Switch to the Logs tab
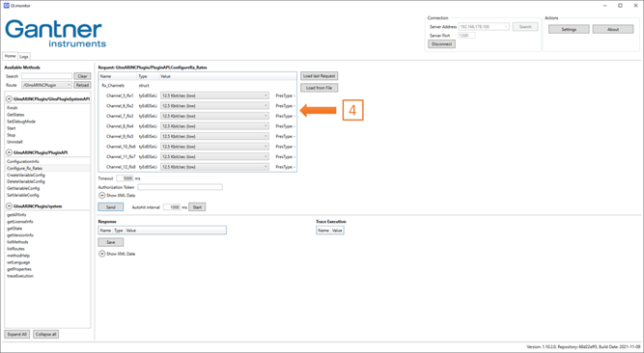644x353 pixels. tap(24, 57)
